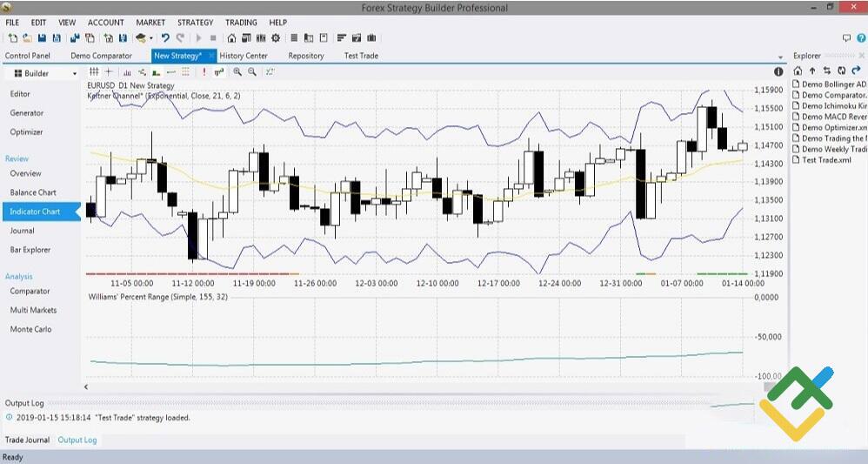Open the graduation cap toolbar icon
The height and width of the screenshot is (464, 868).
(x=141, y=38)
